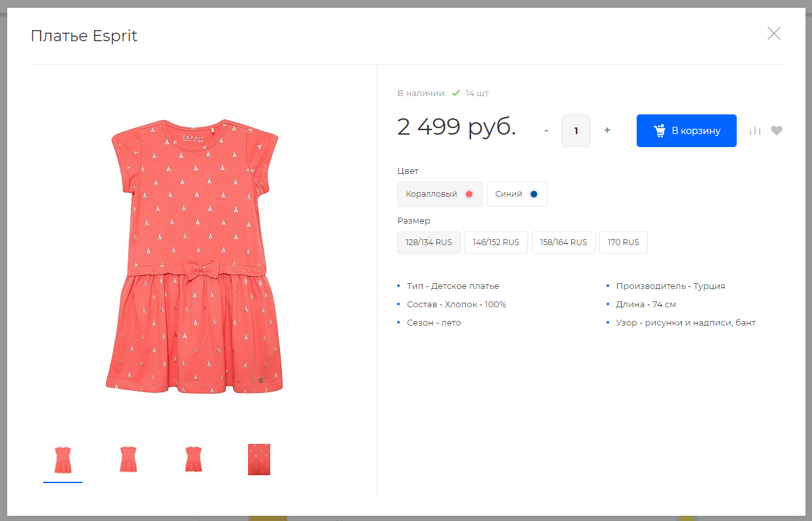Show the second dress thumbnail image
Screen dimensions: 812x521
pyautogui.click(x=128, y=460)
